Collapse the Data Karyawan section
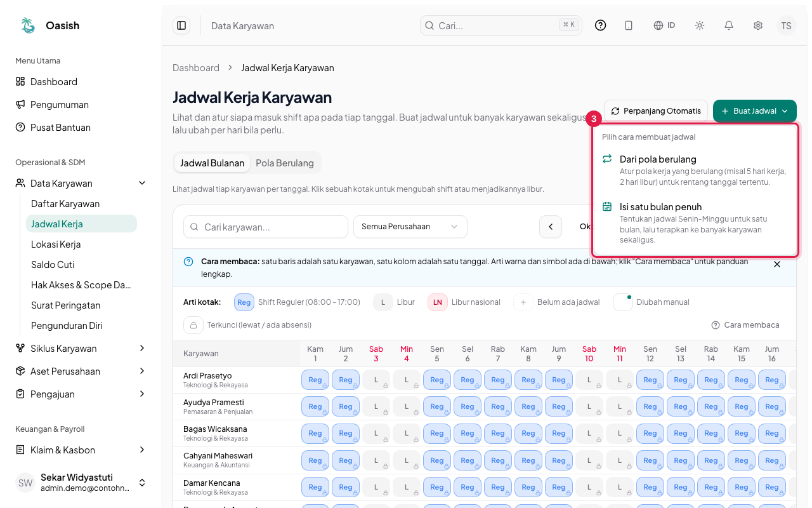812x508 pixels. (81, 184)
